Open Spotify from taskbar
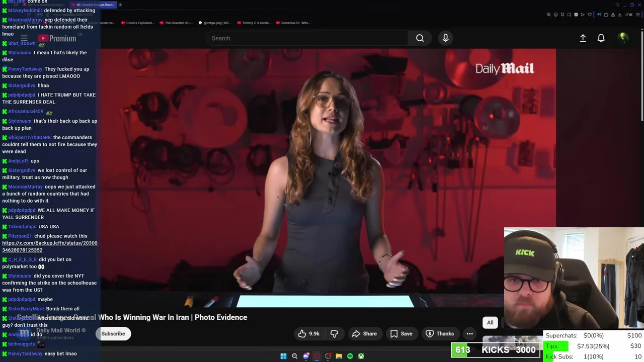The height and width of the screenshot is (362, 644). point(350,356)
